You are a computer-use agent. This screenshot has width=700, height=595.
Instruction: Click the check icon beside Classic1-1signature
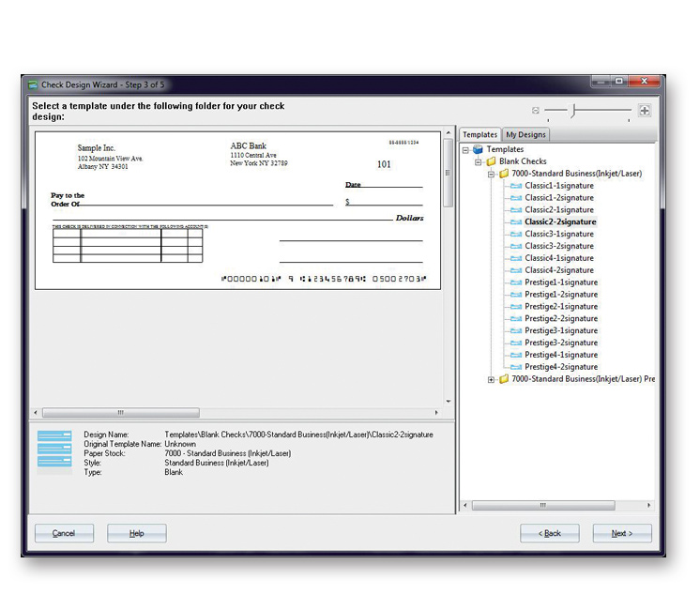[x=515, y=186]
